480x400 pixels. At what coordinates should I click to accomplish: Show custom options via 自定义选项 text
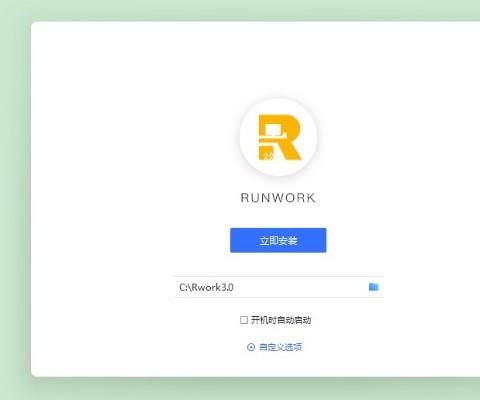pos(280,347)
